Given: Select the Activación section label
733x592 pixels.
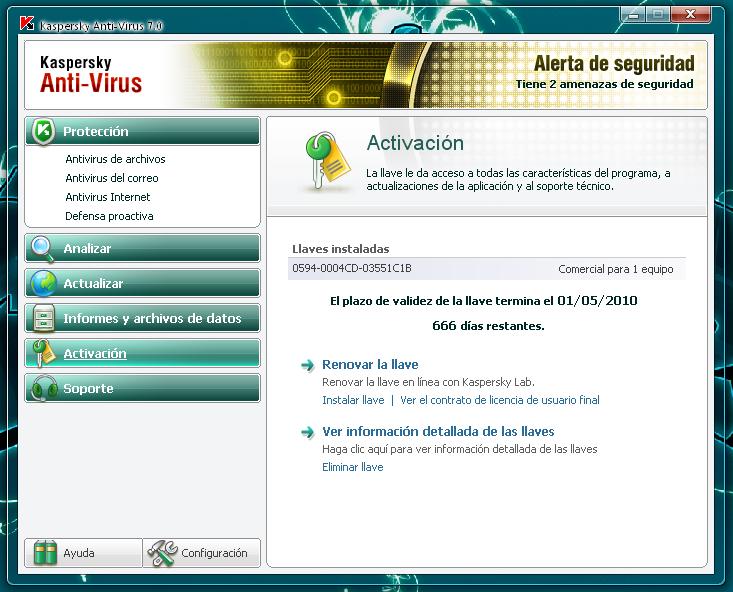Looking at the screenshot, I should pyautogui.click(x=95, y=354).
